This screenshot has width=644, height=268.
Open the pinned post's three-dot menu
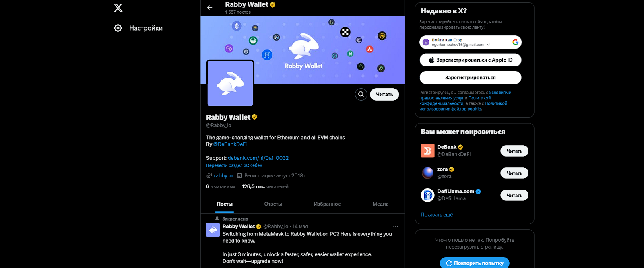pyautogui.click(x=396, y=227)
